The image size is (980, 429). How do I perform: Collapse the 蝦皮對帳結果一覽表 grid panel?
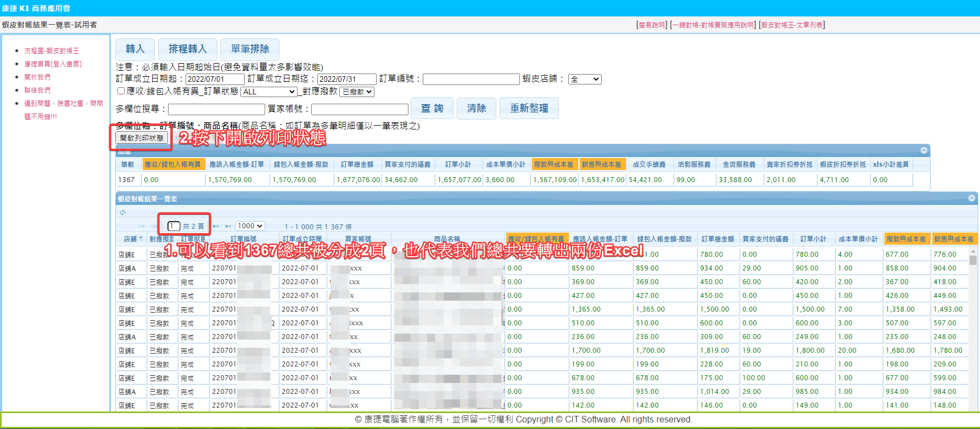click(x=972, y=198)
